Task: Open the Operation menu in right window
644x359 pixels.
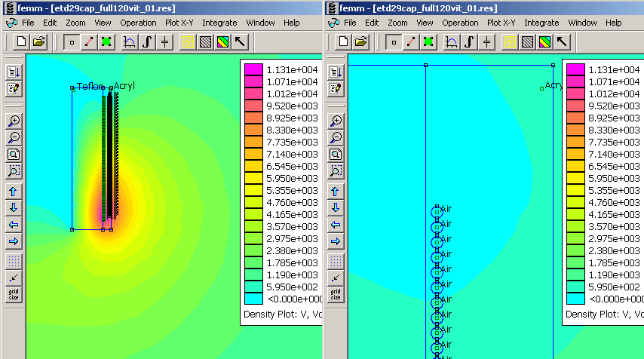Action: [x=460, y=23]
